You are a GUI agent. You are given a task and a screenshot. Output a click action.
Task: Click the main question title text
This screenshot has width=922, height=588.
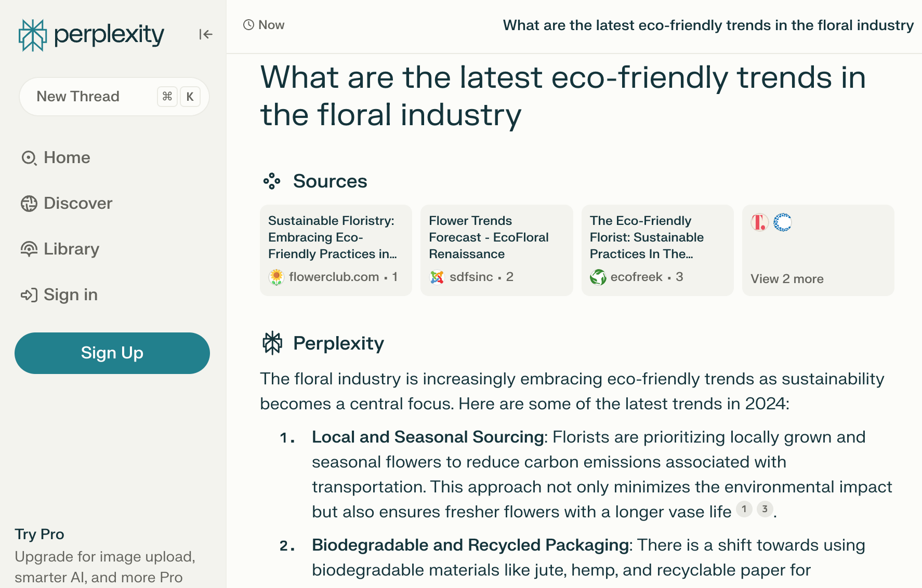[x=563, y=96]
